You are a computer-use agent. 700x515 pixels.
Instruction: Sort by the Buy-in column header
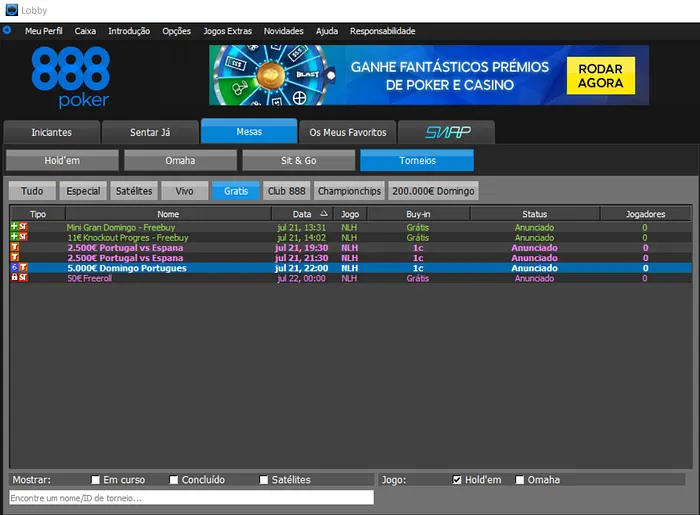pyautogui.click(x=418, y=214)
